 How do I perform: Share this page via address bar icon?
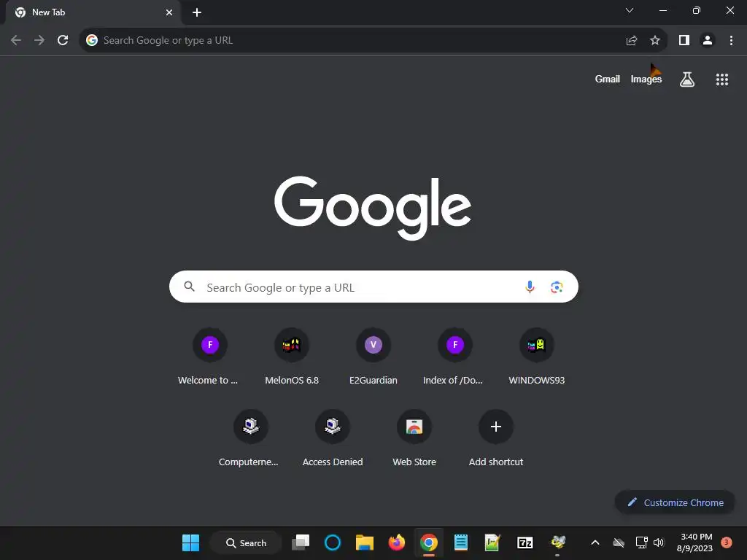[632, 41]
